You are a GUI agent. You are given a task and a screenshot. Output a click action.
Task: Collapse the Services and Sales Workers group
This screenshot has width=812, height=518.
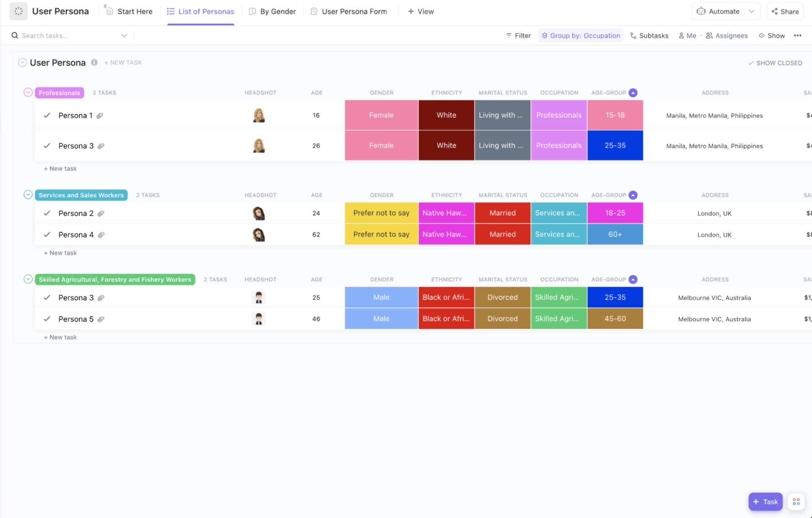[x=27, y=194]
